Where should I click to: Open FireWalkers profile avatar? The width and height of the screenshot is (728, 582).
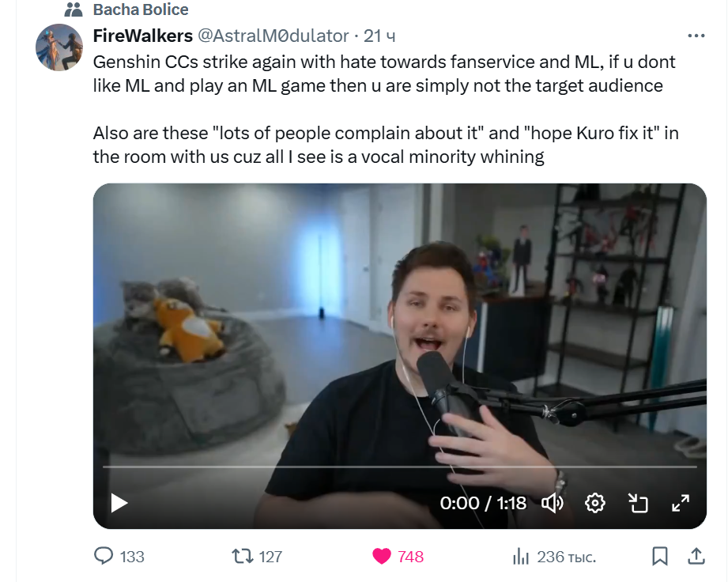tap(59, 47)
